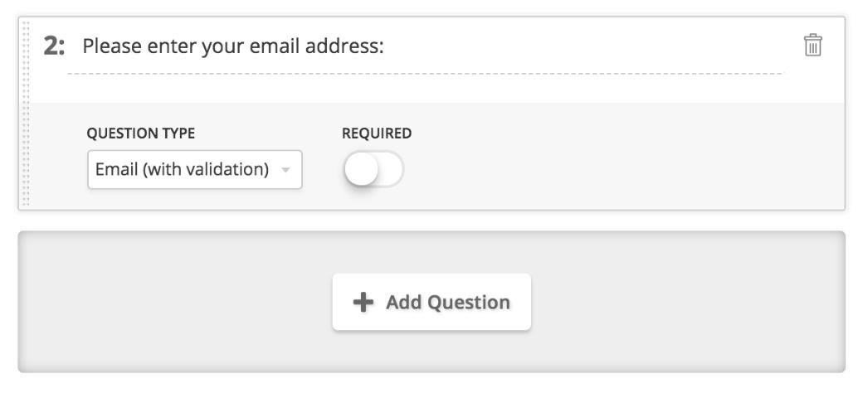Screen dimensions: 868x393
Task: Click the light gray settings area of question 2
Action: coord(609,157)
